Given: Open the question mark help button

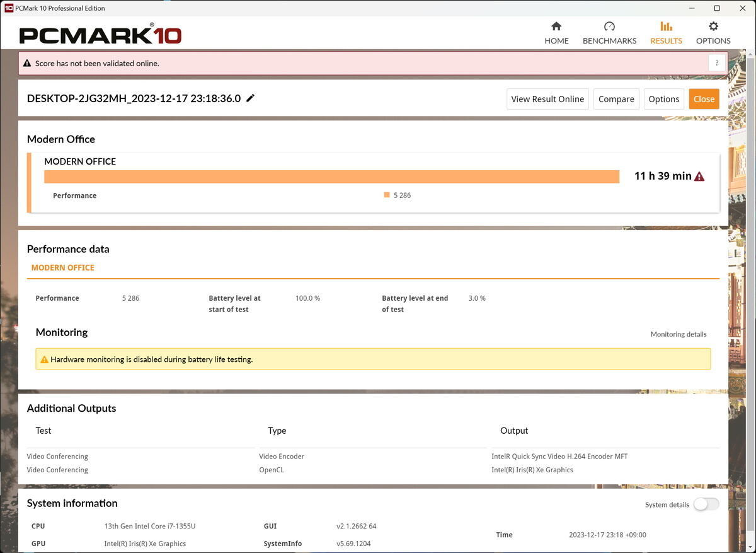Looking at the screenshot, I should [716, 63].
